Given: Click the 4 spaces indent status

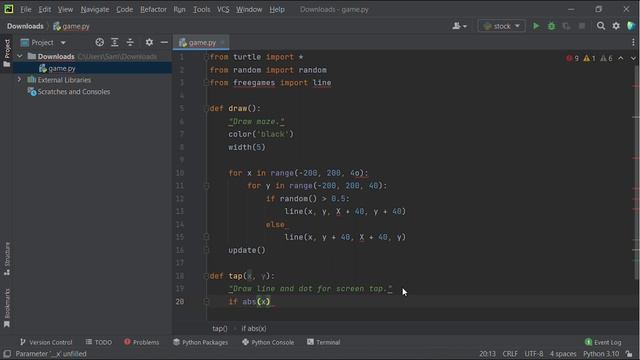Looking at the screenshot, I should pos(563,354).
